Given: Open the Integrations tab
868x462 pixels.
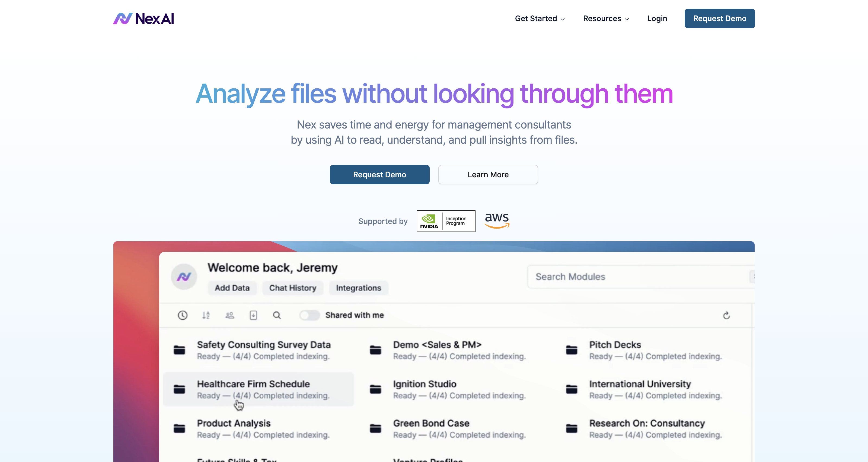Looking at the screenshot, I should tap(358, 288).
